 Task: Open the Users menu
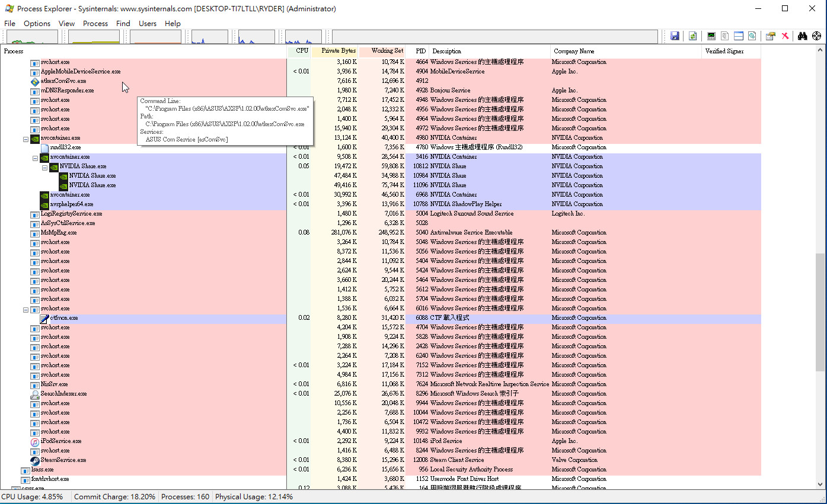pos(148,24)
